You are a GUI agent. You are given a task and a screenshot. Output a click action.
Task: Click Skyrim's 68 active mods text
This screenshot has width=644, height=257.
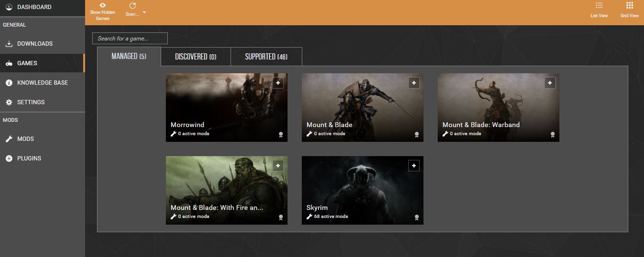point(331,217)
